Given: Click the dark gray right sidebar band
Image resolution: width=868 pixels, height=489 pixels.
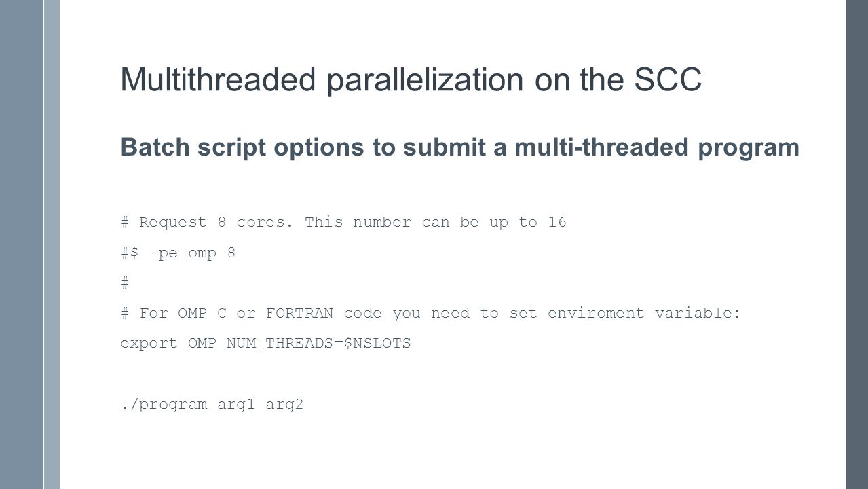Looking at the screenshot, I should pyautogui.click(x=856, y=244).
